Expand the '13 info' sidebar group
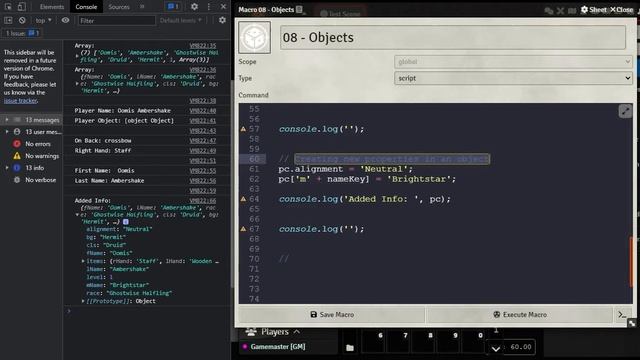640x360 pixels. pos(7,168)
